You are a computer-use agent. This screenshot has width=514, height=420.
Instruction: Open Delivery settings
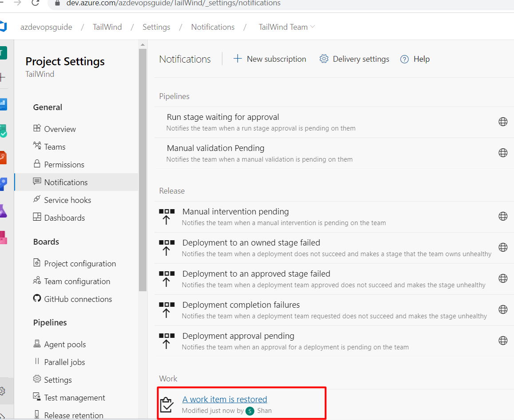(354, 59)
